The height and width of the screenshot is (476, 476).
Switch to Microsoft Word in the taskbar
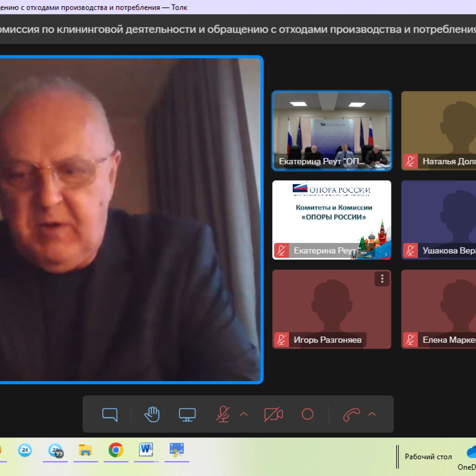coord(146,450)
